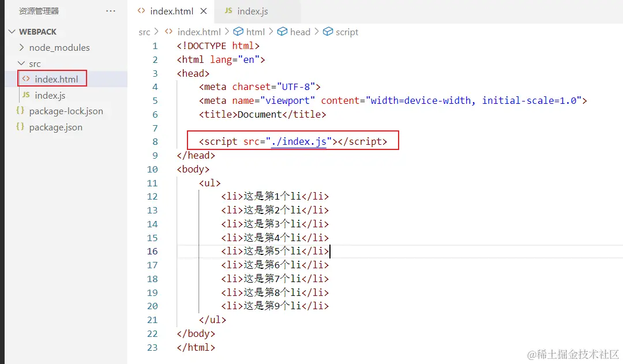Click the line 这是第3个li
The image size is (623, 364).
275,224
